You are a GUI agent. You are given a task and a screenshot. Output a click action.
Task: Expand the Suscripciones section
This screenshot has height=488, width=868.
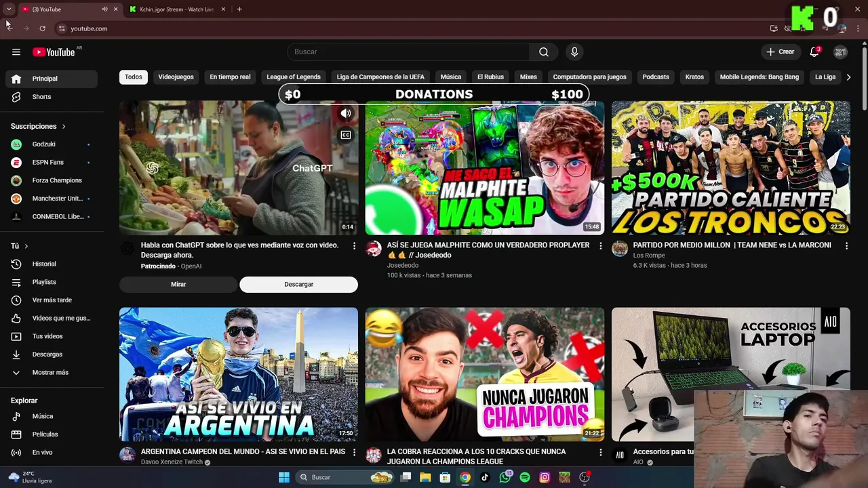tap(39, 126)
